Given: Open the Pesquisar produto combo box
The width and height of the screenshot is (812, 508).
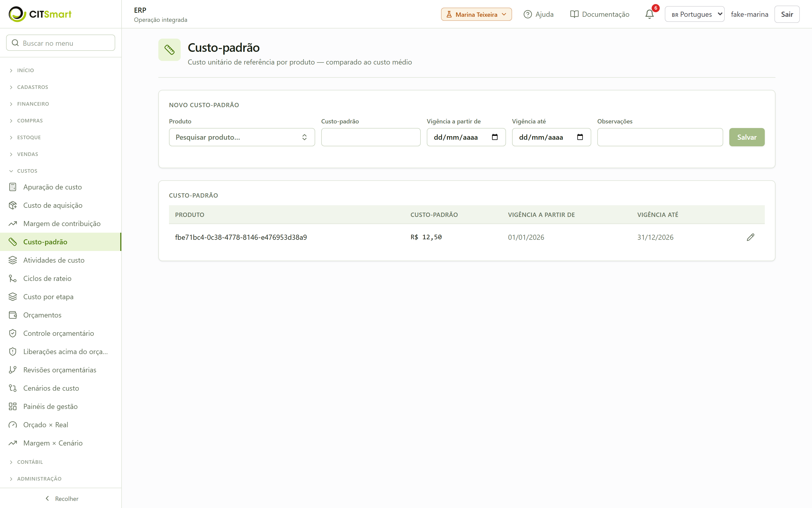Looking at the screenshot, I should click(242, 137).
